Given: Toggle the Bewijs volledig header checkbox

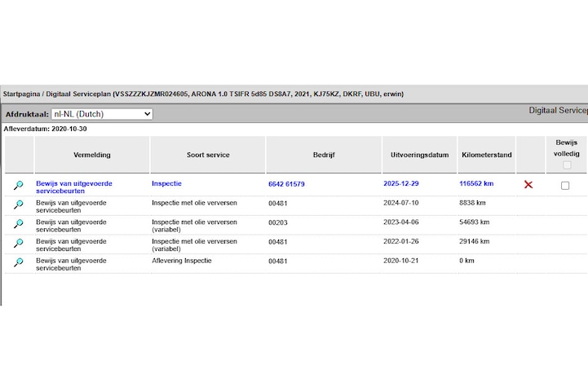Looking at the screenshot, I should (566, 165).
